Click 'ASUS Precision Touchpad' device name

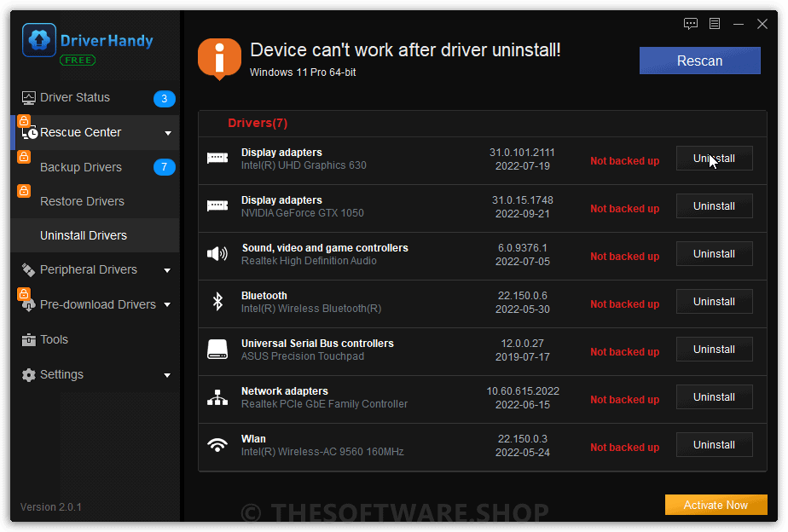tap(303, 356)
